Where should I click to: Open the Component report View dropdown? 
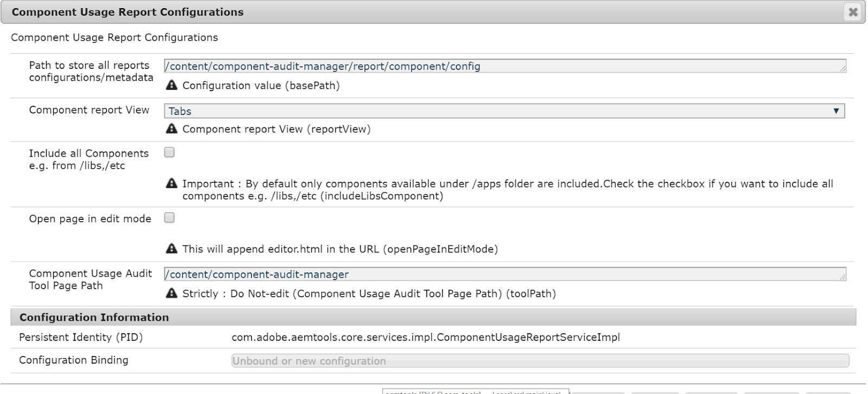click(505, 111)
